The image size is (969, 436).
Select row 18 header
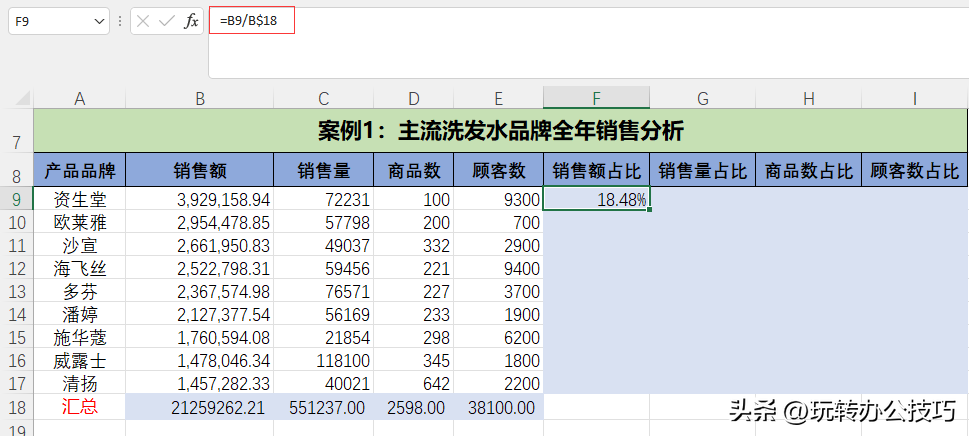(x=16, y=408)
